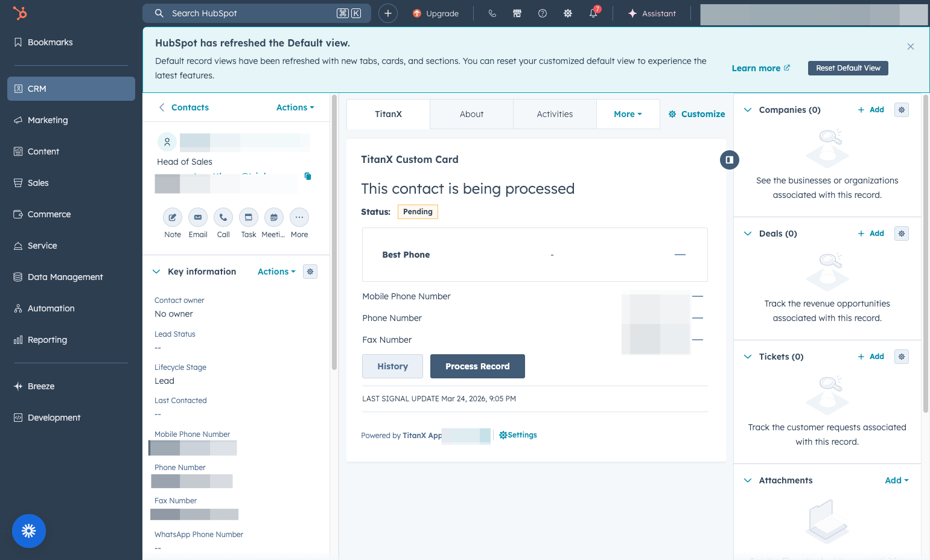Collapse the Deals (0) section
The width and height of the screenshot is (930, 560).
pos(748,234)
